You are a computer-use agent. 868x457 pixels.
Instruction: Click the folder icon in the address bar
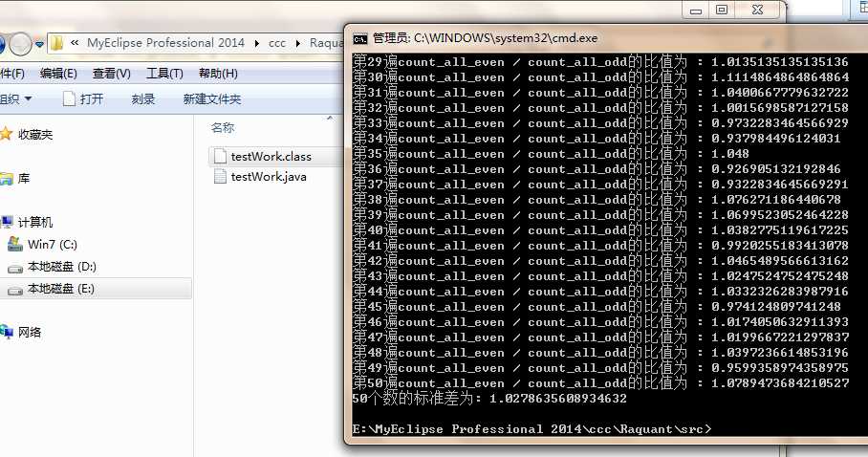coord(57,43)
